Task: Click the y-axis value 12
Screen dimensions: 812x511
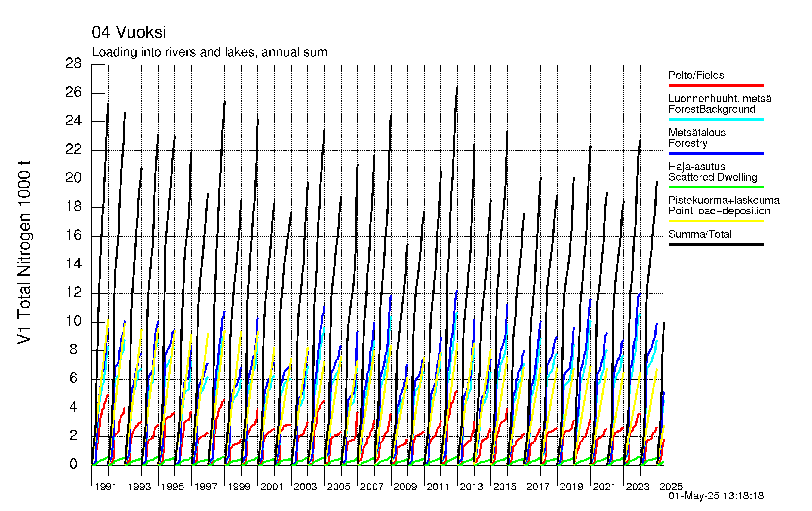Action: 73,292
